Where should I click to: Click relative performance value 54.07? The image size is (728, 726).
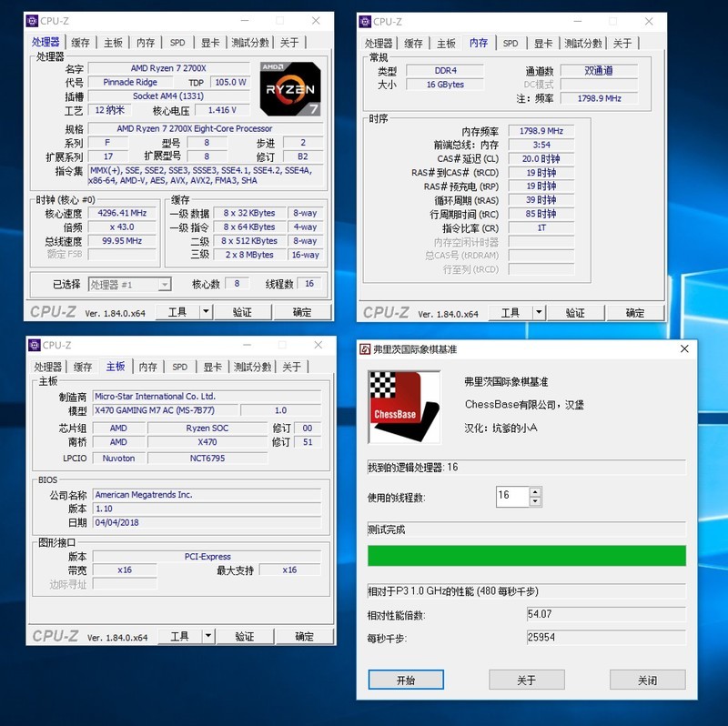coord(606,614)
